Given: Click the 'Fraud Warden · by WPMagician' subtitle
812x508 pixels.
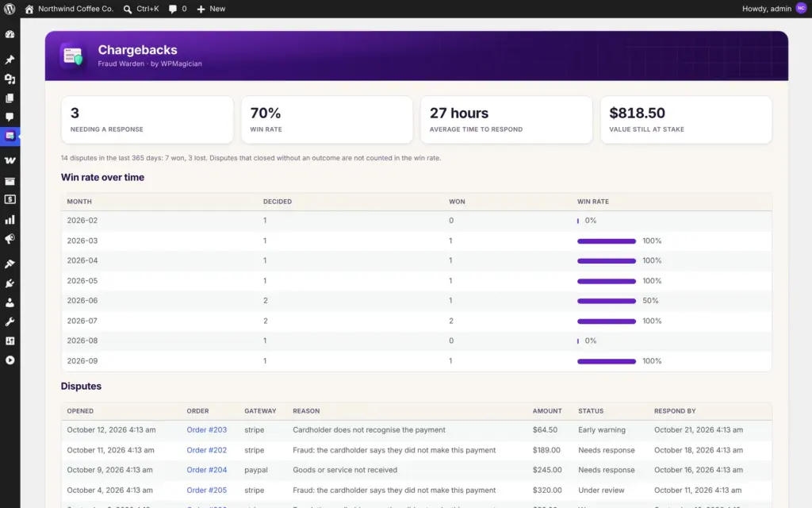Looking at the screenshot, I should tap(150, 63).
